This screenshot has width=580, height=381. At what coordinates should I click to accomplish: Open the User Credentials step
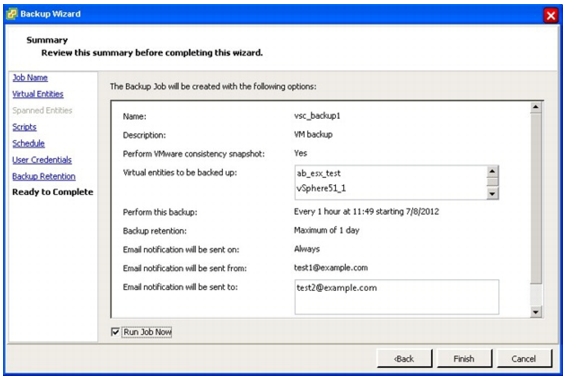tap(42, 160)
